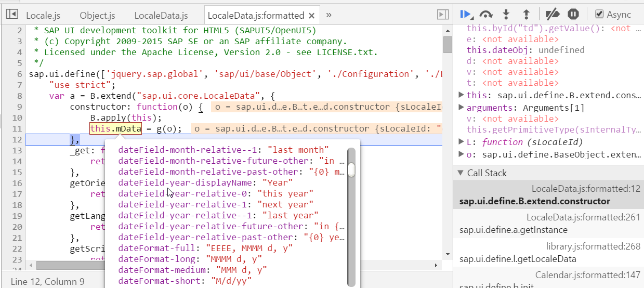Switch to the Locale.js tab

click(43, 16)
